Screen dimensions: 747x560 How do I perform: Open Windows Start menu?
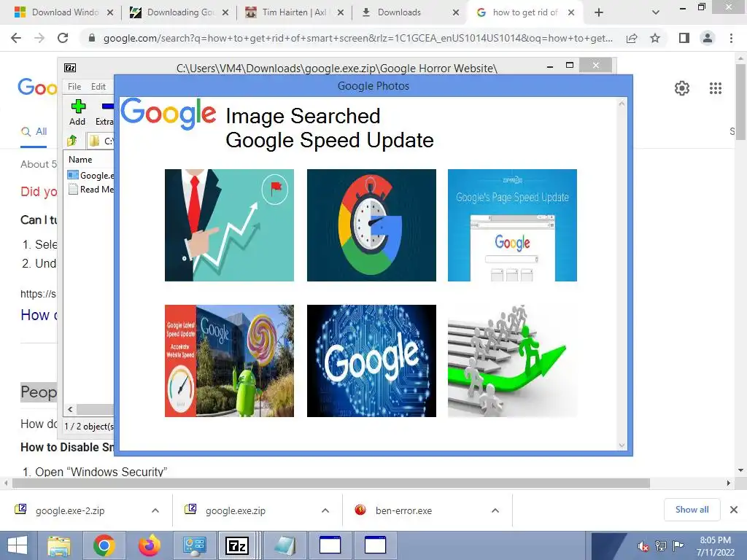(18, 545)
